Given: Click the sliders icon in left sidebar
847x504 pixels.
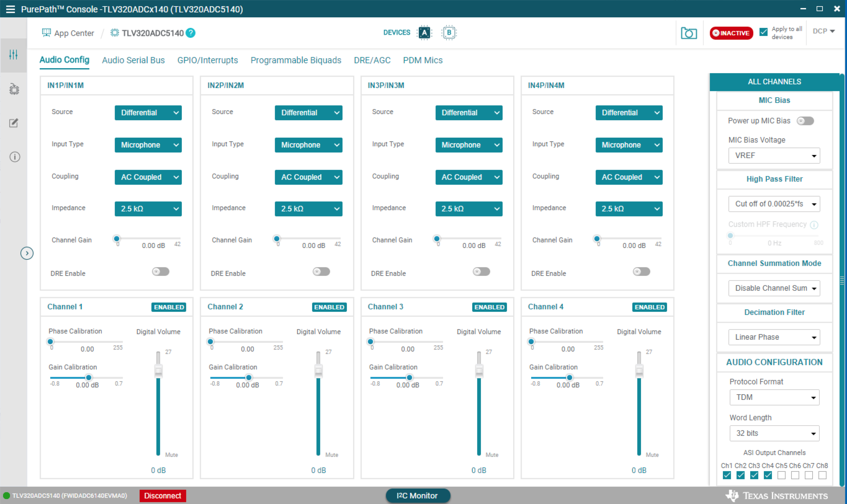Looking at the screenshot, I should point(14,55).
